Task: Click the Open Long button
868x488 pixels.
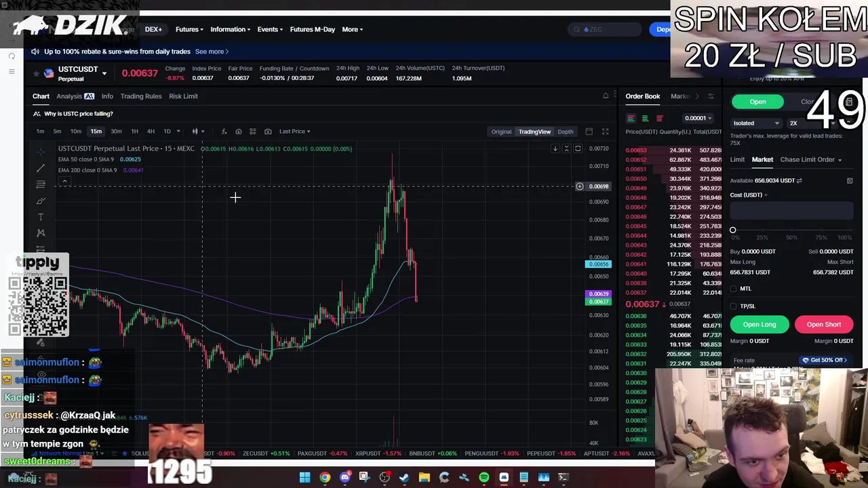Action: point(759,325)
